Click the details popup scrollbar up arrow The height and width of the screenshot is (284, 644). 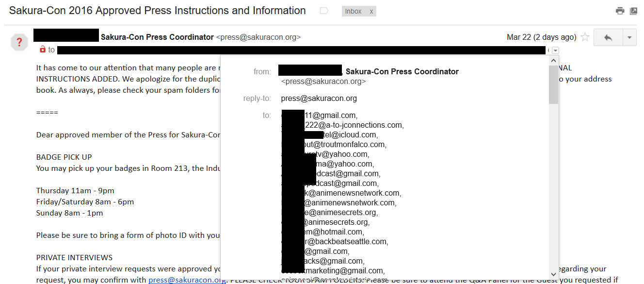pos(553,61)
